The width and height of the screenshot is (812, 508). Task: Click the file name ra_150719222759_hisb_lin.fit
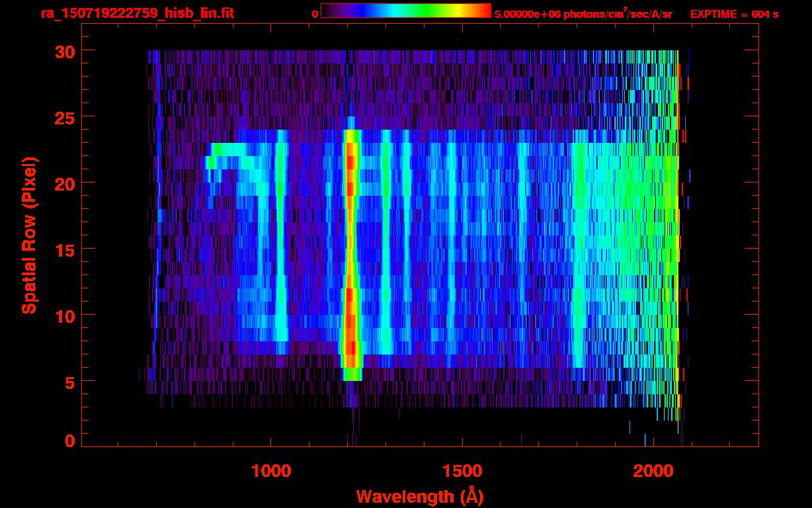[137, 14]
